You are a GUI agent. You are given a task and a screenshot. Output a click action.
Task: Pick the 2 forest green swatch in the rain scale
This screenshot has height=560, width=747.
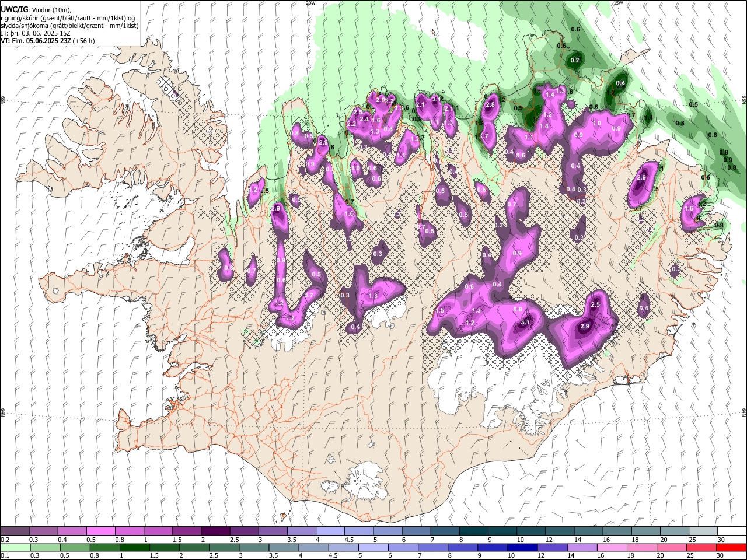pos(194,547)
